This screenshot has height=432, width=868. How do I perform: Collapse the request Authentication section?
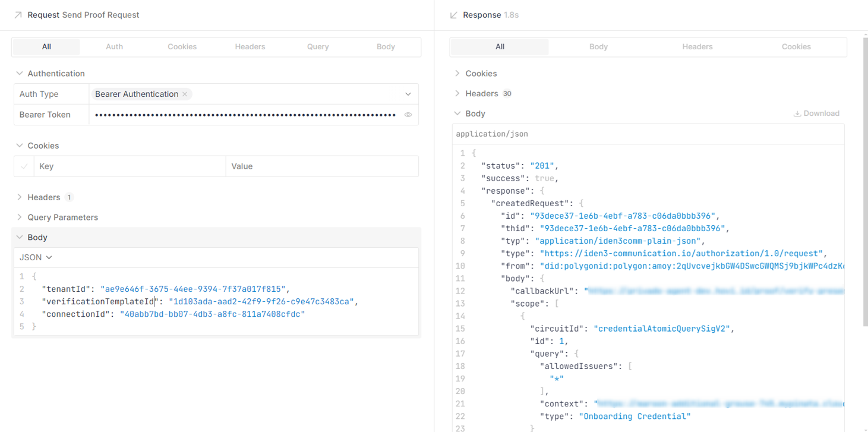[20, 74]
